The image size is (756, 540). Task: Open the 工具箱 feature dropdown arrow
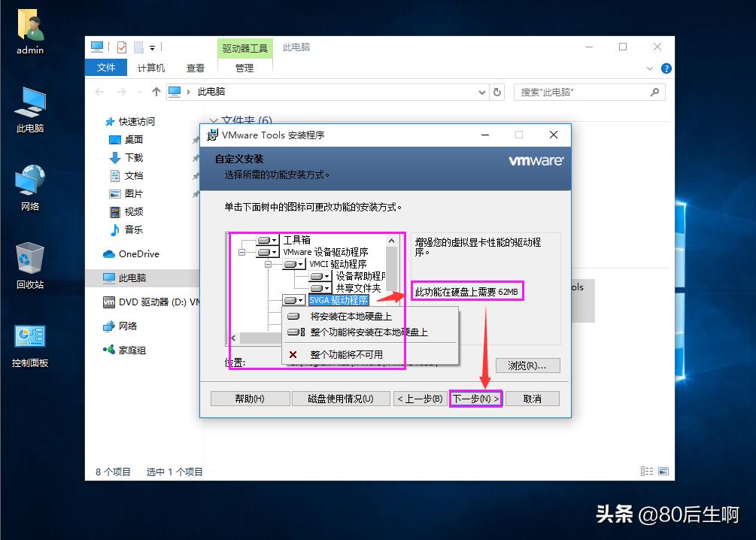(273, 239)
